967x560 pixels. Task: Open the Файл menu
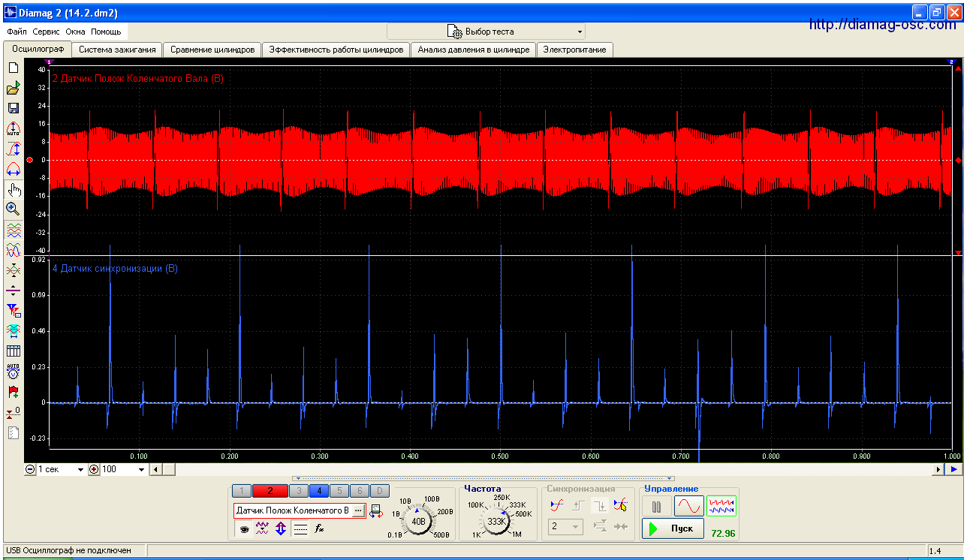pyautogui.click(x=17, y=32)
